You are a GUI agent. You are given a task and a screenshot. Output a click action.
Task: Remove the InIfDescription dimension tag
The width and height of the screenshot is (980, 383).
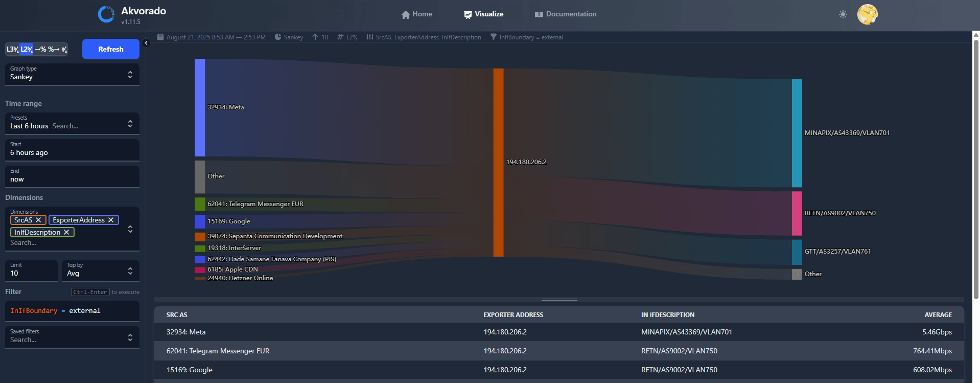coord(66,232)
